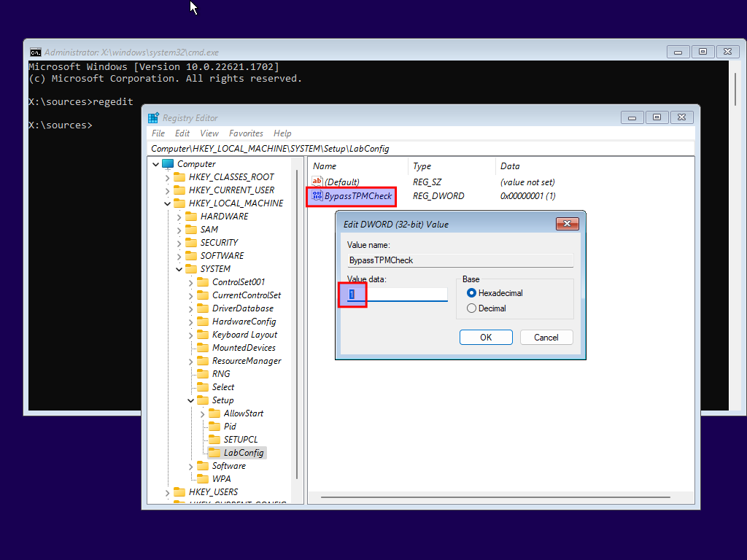Open the Edit menu
This screenshot has width=747, height=560.
pyautogui.click(x=182, y=133)
